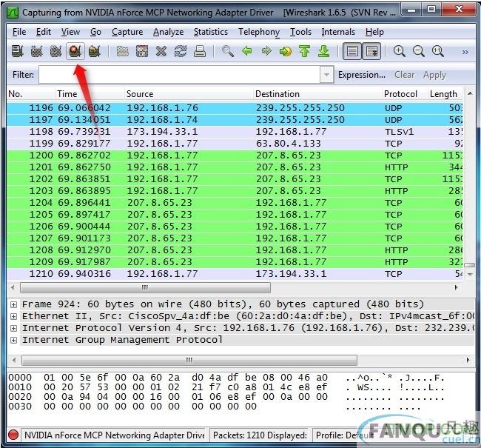Open the View menu
This screenshot has width=481, height=448.
(x=70, y=32)
